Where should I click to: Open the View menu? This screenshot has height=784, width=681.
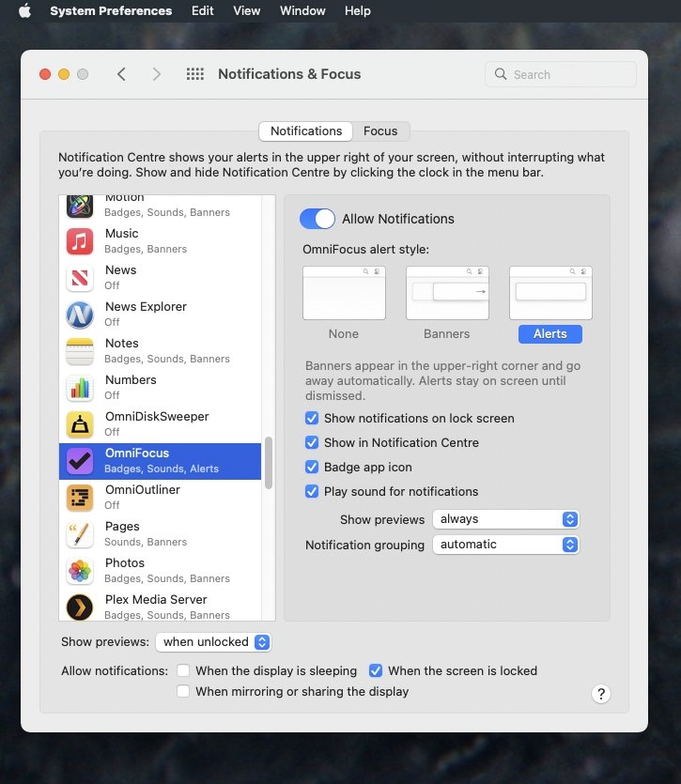(x=246, y=10)
